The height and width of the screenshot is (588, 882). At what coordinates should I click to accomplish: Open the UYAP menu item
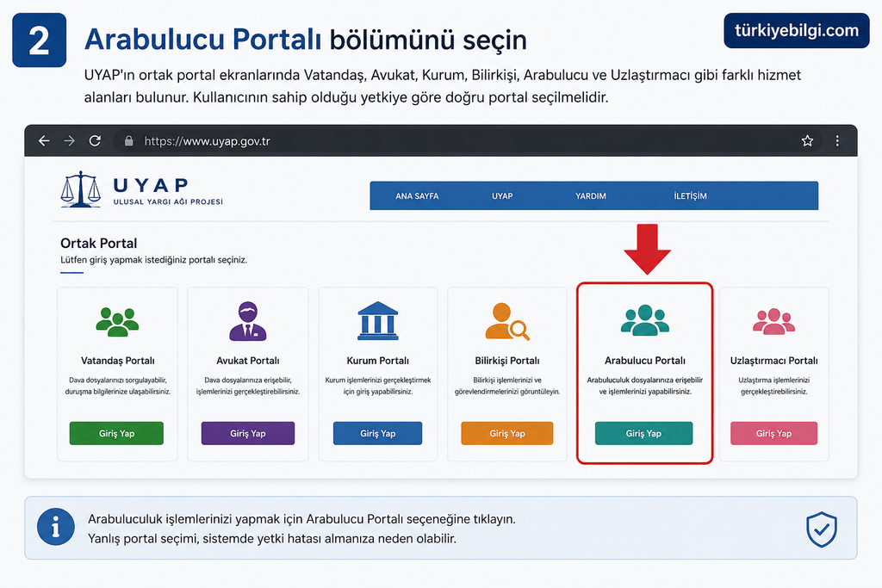tap(502, 195)
